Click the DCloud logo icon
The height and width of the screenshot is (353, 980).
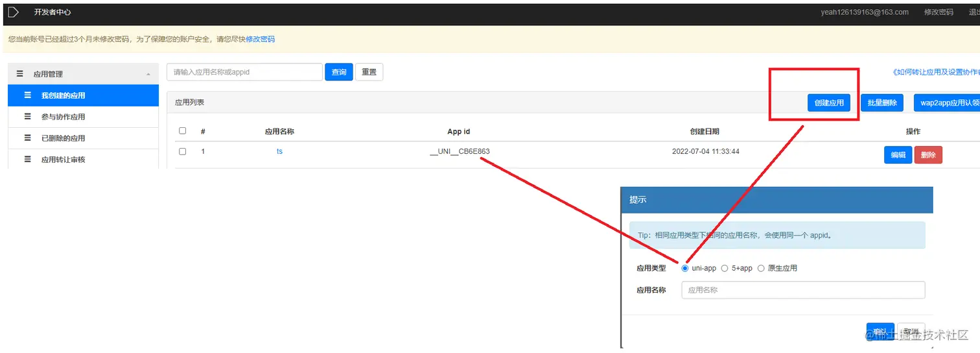point(13,12)
